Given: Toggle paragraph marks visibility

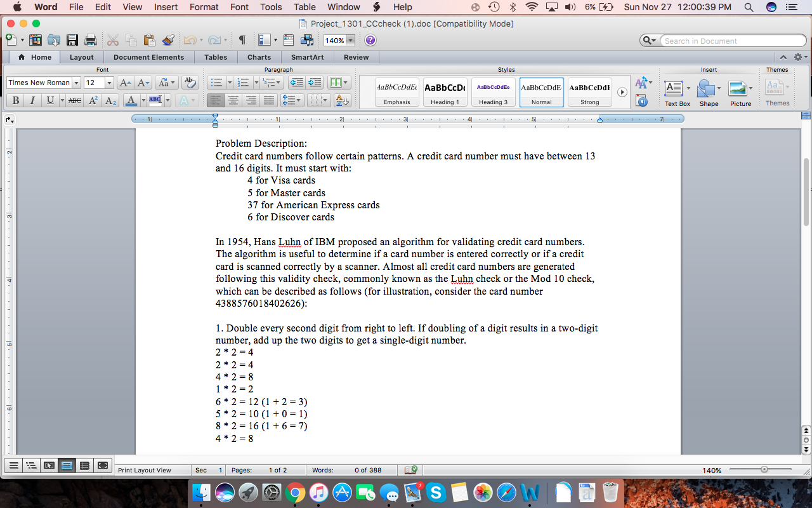Looking at the screenshot, I should [242, 39].
